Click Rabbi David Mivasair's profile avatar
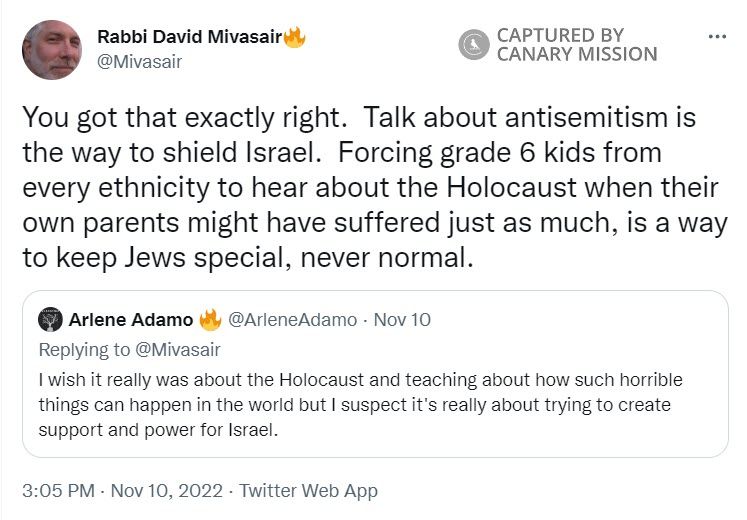The height and width of the screenshot is (520, 747). coord(52,50)
